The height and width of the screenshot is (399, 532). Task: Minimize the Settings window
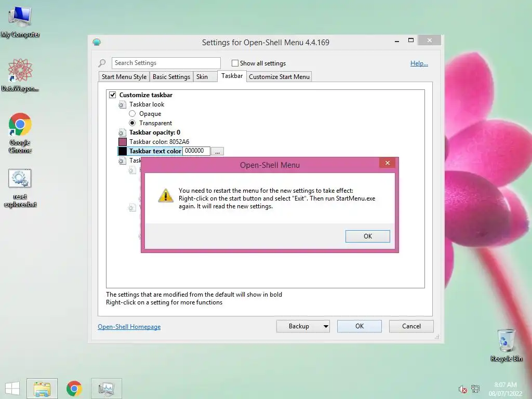396,41
